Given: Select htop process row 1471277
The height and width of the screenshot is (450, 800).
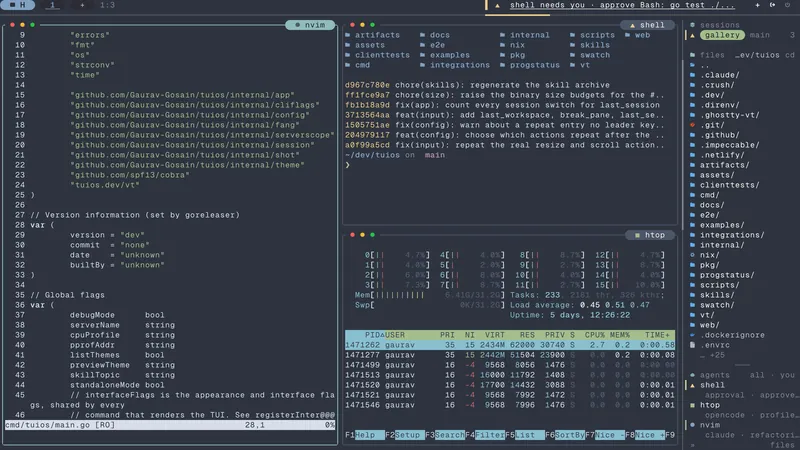Looking at the screenshot, I should 510,355.
